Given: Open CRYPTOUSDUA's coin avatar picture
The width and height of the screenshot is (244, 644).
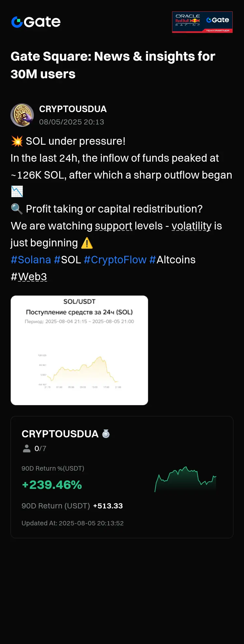Looking at the screenshot, I should coord(22,115).
